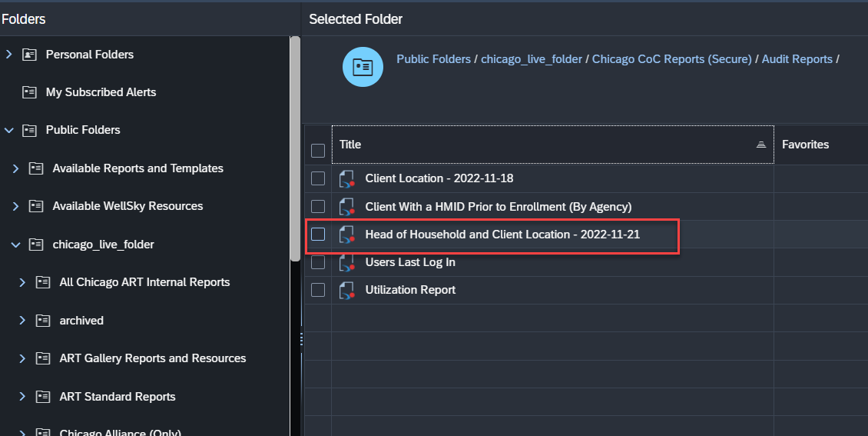This screenshot has width=868, height=436.
Task: Tick the Head of Household report checkbox
Action: pos(318,235)
